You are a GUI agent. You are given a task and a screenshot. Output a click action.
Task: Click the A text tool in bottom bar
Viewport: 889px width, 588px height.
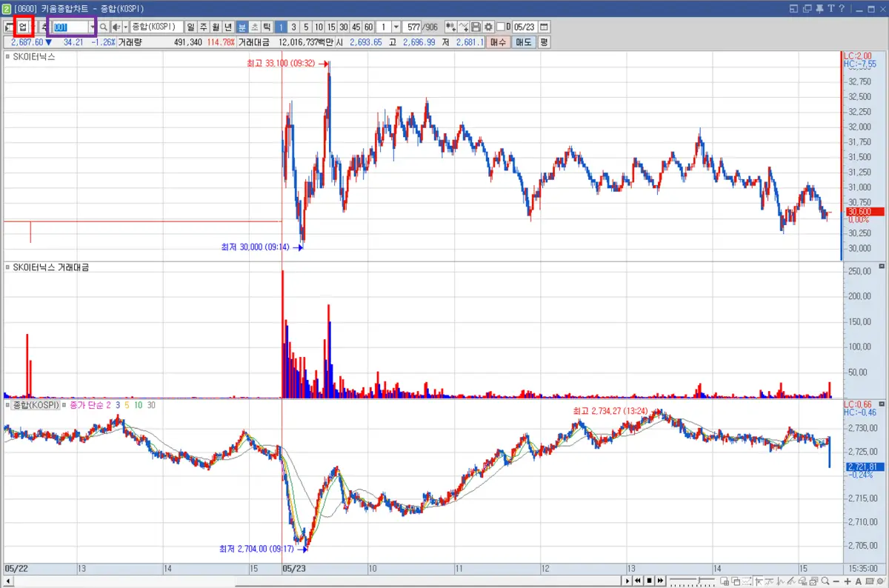pos(858,581)
